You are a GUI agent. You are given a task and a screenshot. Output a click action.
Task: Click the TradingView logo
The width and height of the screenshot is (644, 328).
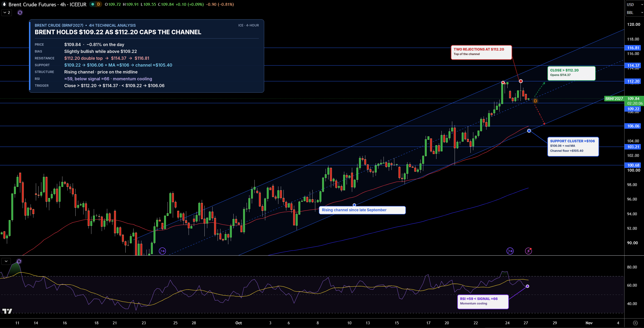click(x=7, y=311)
